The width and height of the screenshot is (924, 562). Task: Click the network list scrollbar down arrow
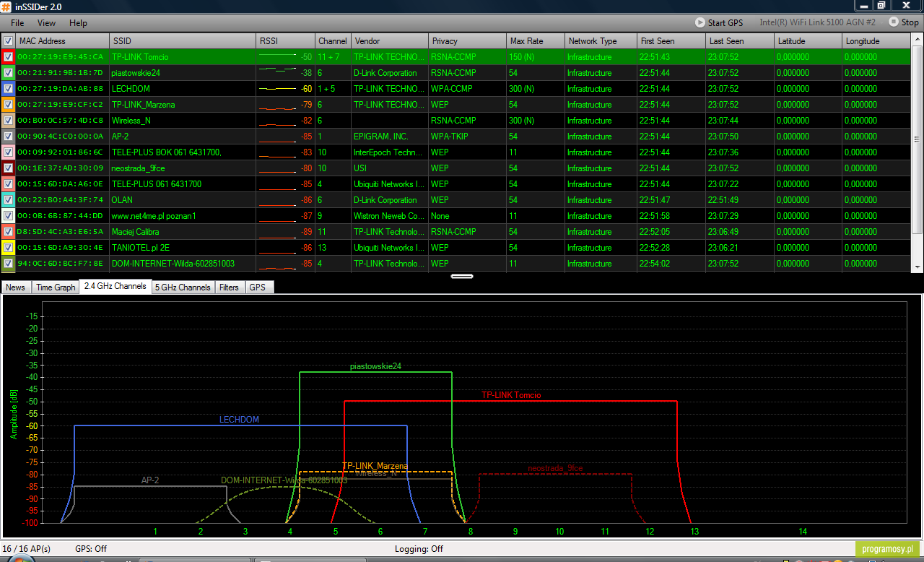click(x=918, y=267)
